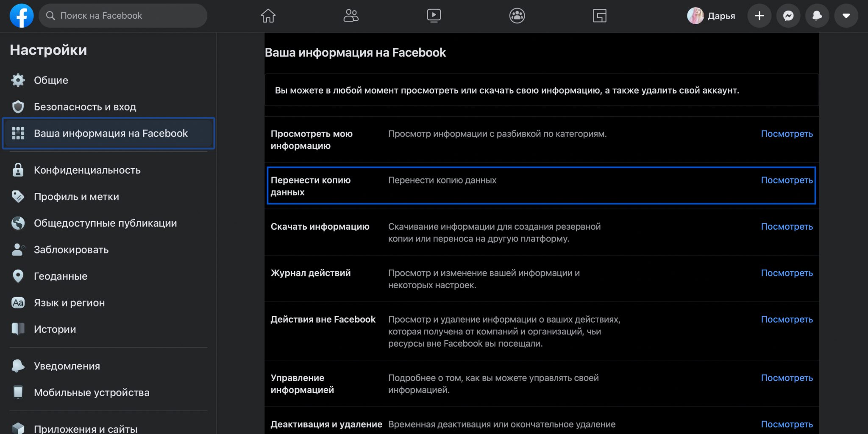Open the Gaming icon in top bar
The image size is (868, 434).
click(599, 16)
